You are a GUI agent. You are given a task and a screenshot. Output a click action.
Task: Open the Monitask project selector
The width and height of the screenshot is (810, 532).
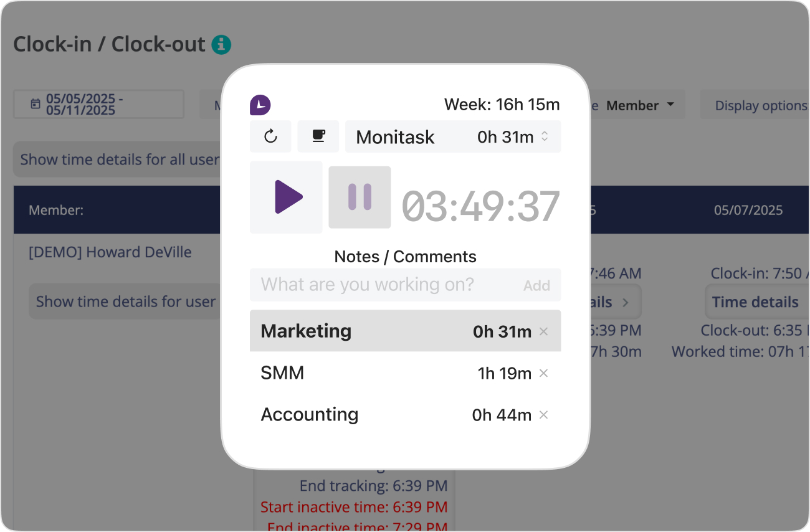tap(453, 136)
